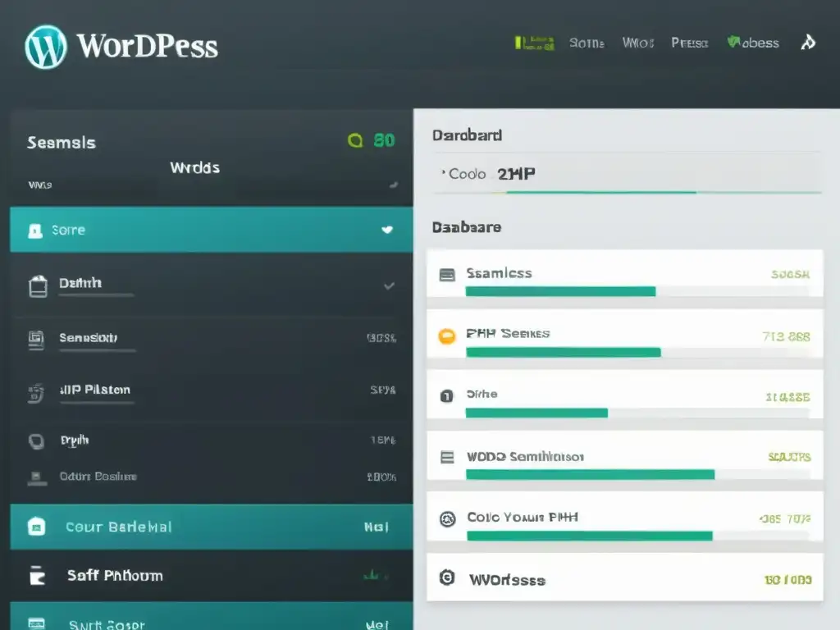The width and height of the screenshot is (840, 630).
Task: Click the far-right icon in the top navigation
Action: (x=808, y=43)
